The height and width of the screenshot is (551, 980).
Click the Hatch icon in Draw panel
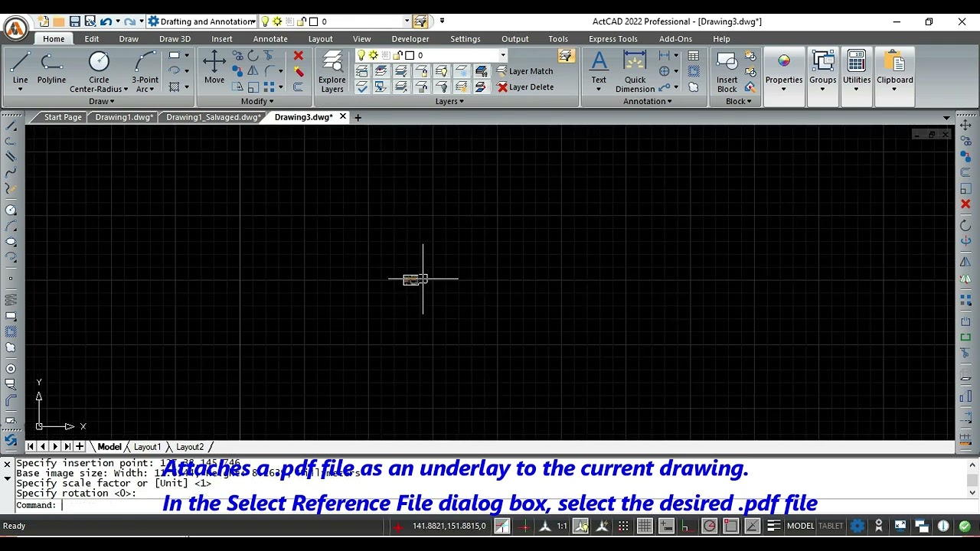(174, 87)
